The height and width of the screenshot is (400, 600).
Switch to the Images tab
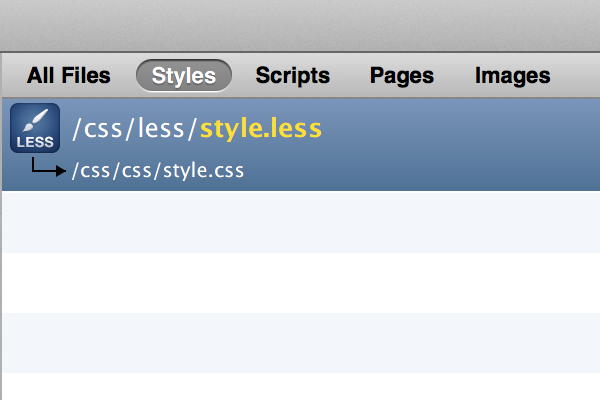(x=512, y=76)
